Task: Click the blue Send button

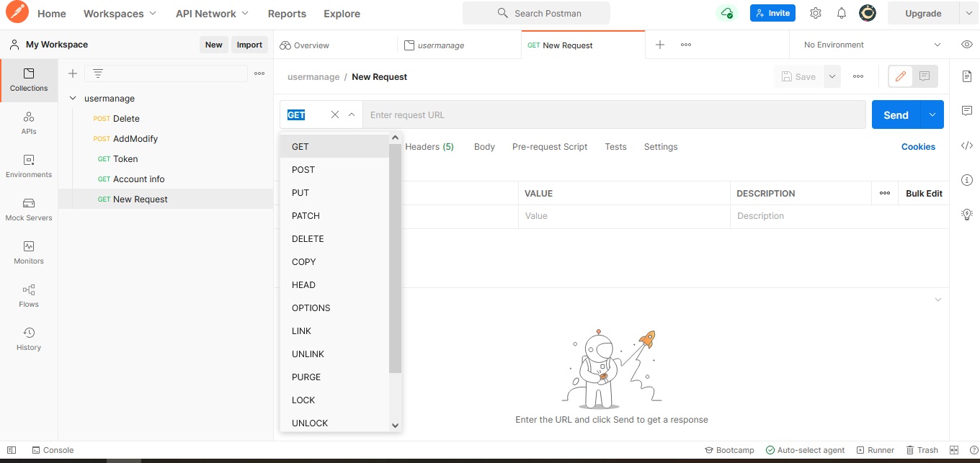Action: point(896,114)
